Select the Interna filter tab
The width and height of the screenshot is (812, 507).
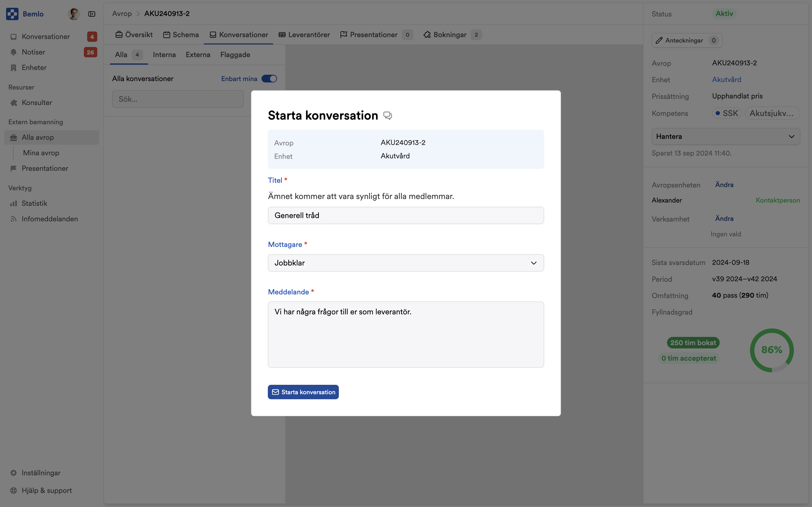point(164,55)
